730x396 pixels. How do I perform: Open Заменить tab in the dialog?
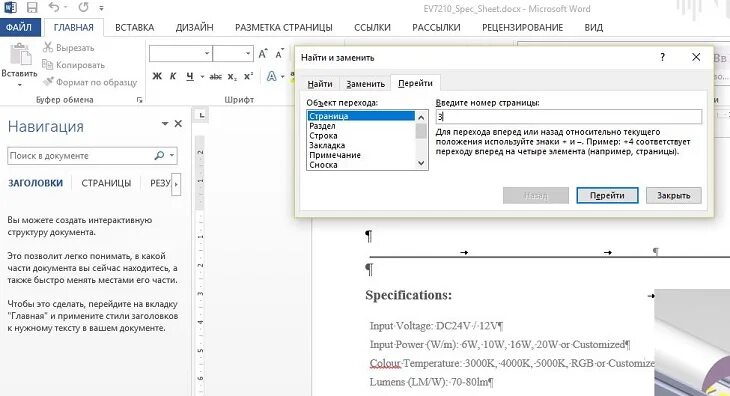pos(365,84)
